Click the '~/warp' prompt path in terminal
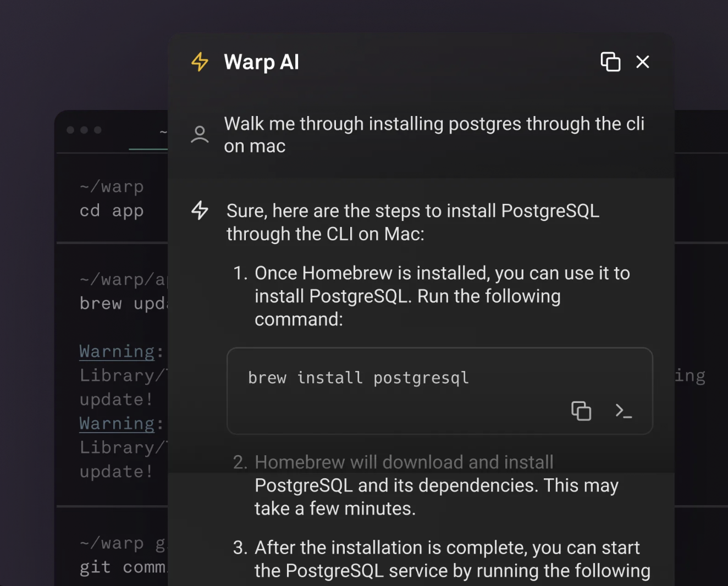 coord(112,186)
